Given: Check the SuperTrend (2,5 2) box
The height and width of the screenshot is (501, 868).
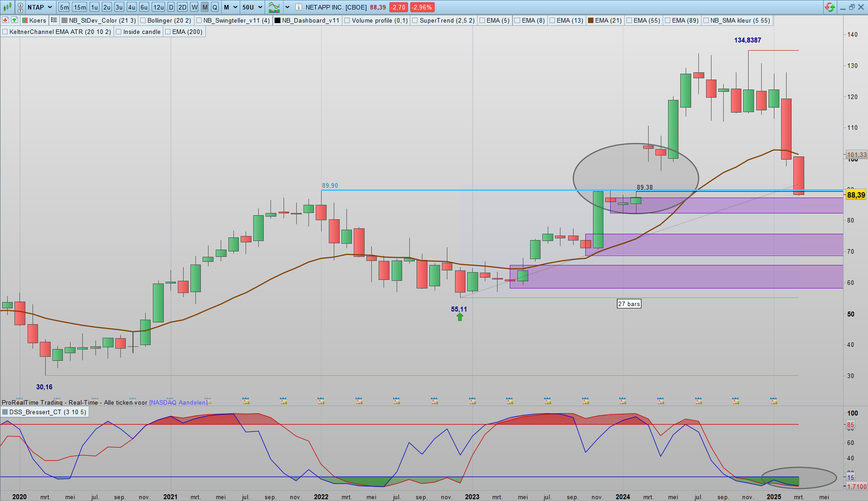Looking at the screenshot, I should pos(415,20).
